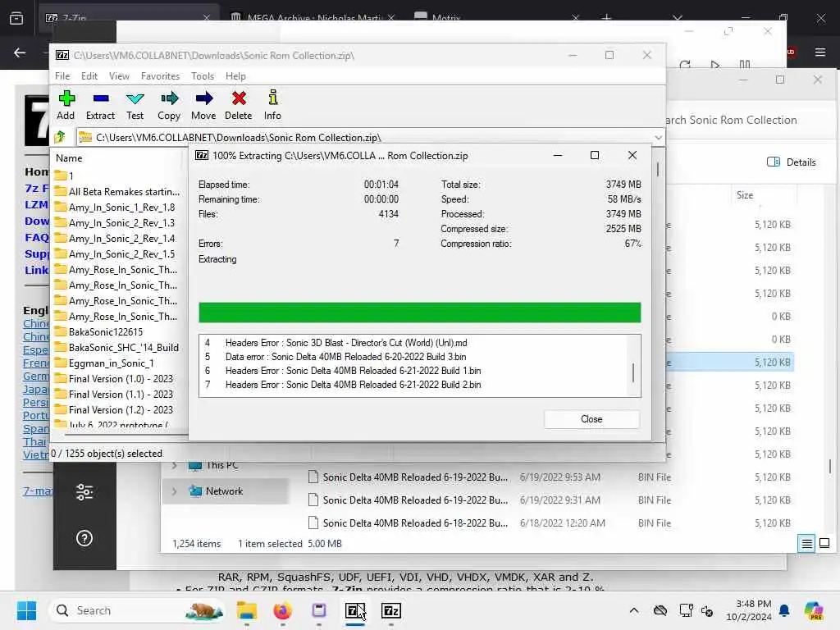Open the 7-Zip address bar dropdown
The height and width of the screenshot is (630, 840).
(658, 138)
